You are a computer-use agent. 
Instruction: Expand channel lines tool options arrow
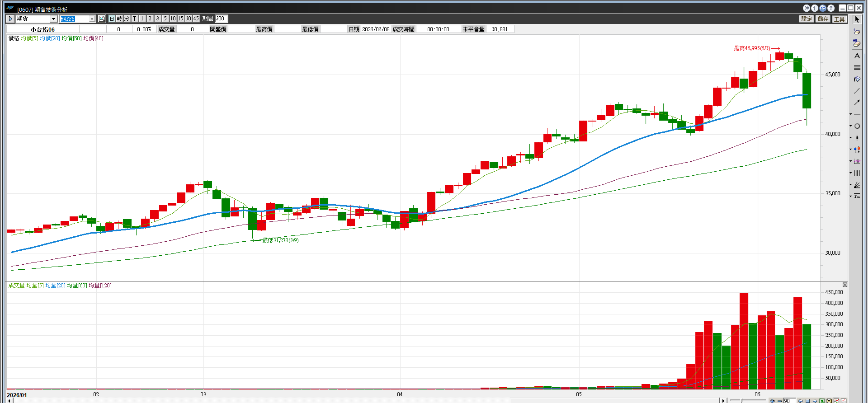tap(850, 161)
